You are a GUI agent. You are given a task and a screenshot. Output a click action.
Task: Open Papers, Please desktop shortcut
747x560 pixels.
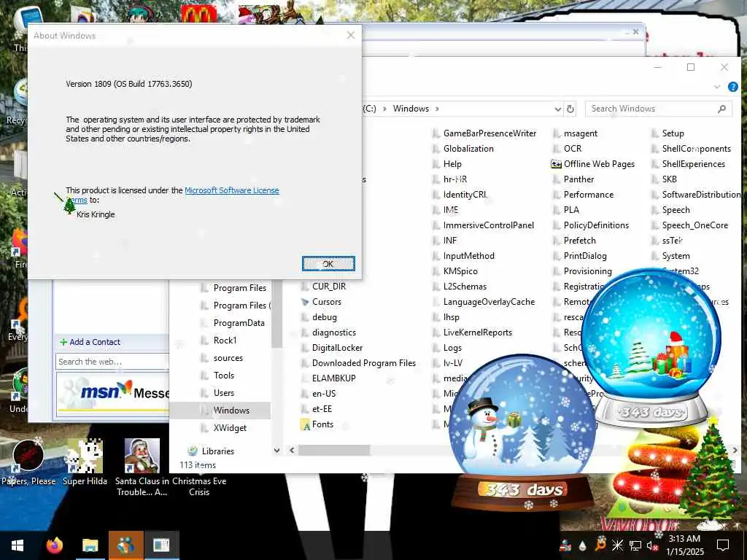tap(28, 461)
